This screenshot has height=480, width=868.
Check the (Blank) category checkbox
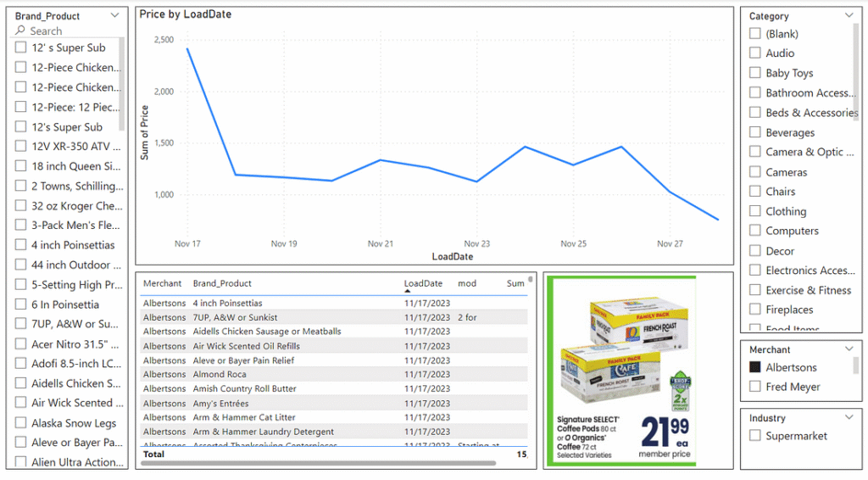(754, 33)
